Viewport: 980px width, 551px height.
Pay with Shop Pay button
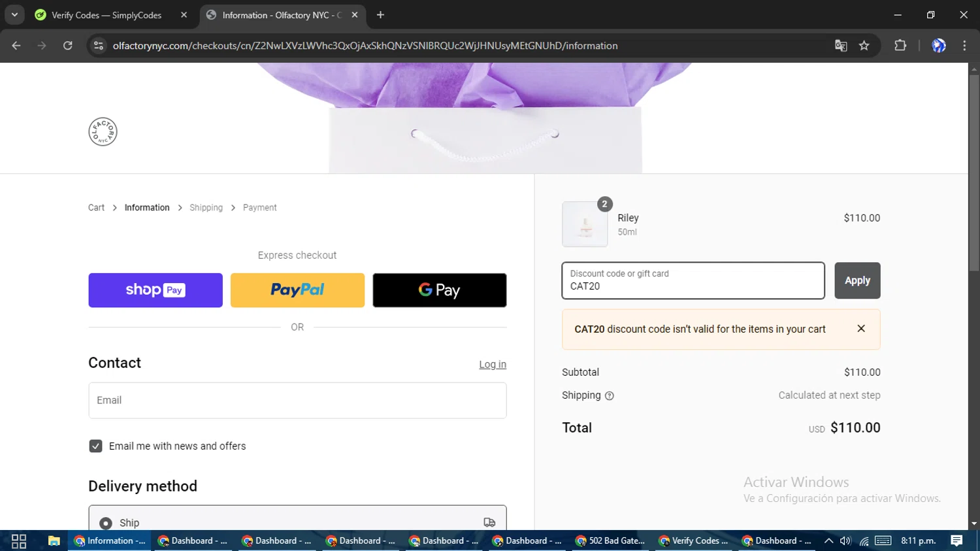coord(155,290)
